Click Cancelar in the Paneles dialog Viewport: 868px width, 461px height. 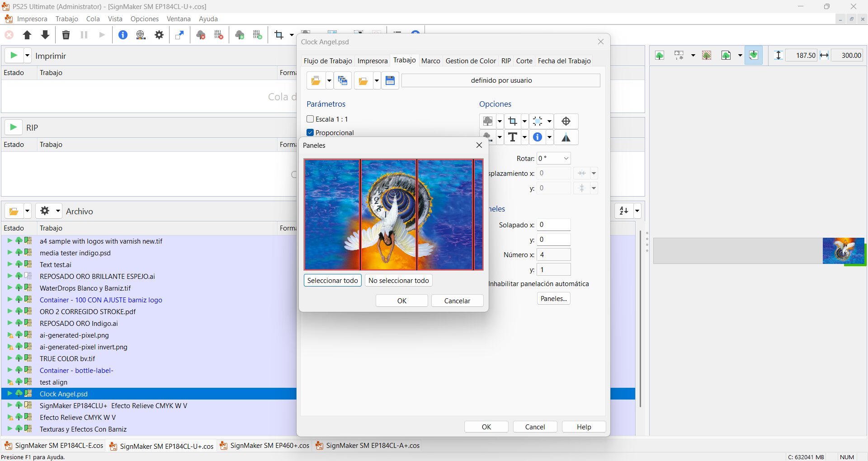pyautogui.click(x=457, y=301)
